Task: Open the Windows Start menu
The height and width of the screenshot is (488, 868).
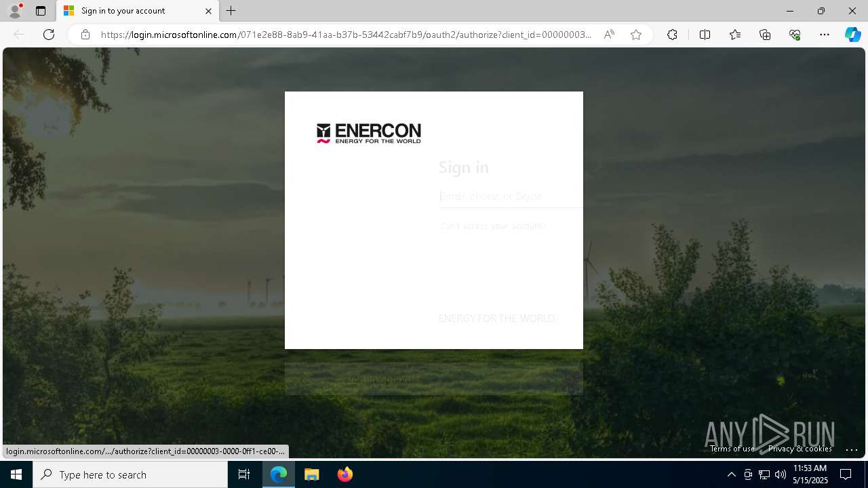Action: click(16, 474)
